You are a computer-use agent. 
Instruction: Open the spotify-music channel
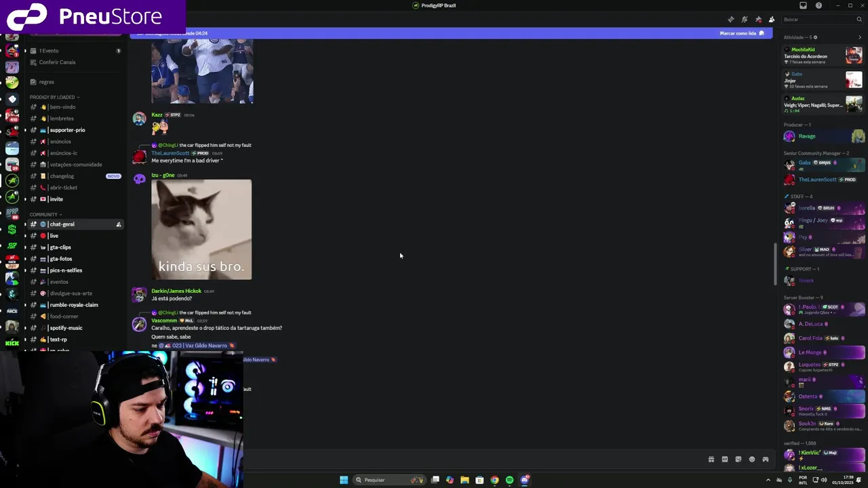(x=75, y=328)
